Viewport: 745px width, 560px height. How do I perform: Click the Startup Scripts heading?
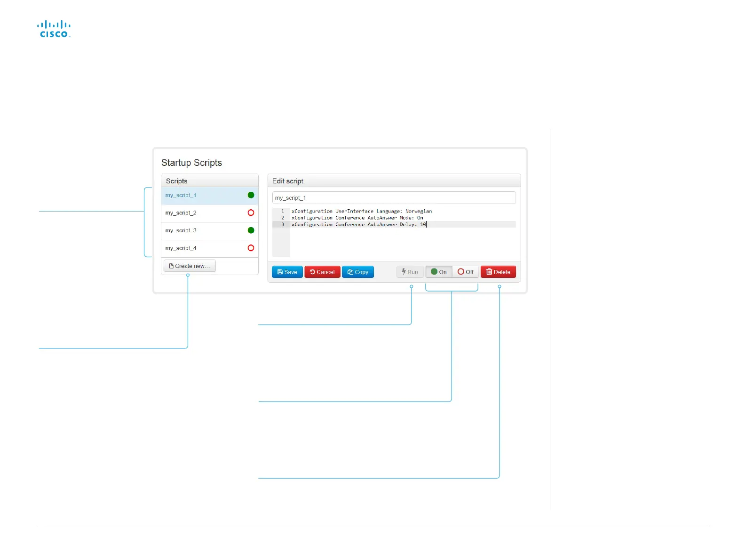[x=191, y=163]
